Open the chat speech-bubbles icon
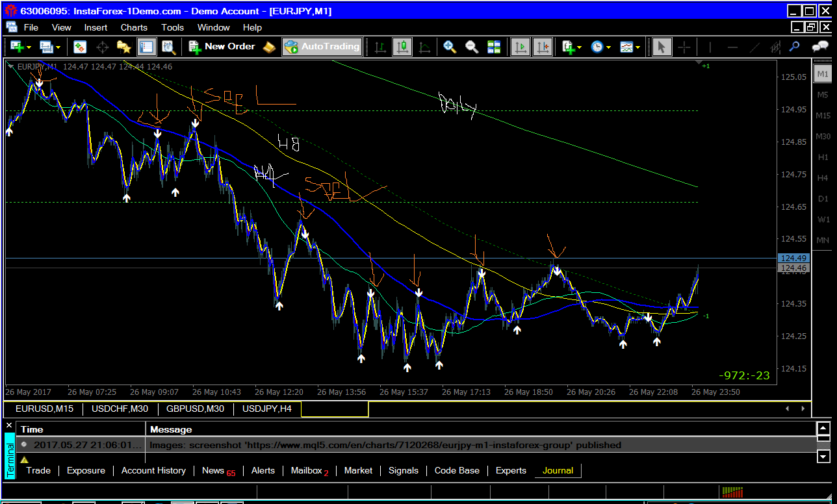Screen dimensions: 837x504 (820, 47)
